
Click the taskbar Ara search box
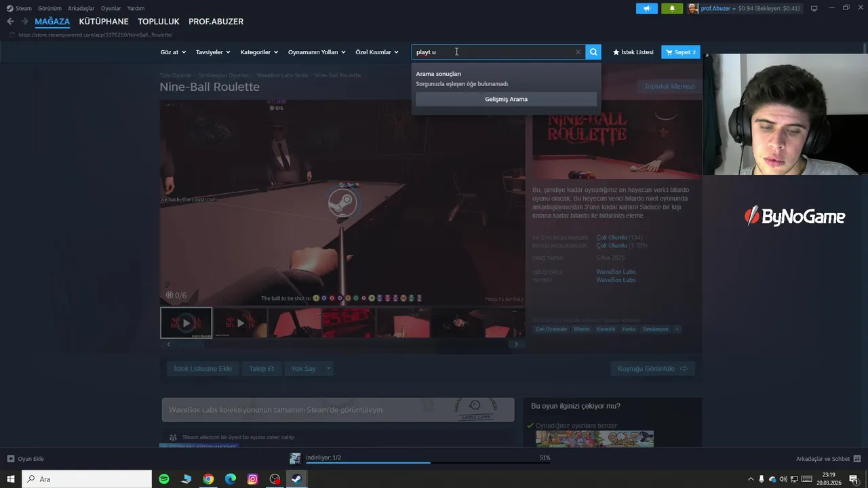click(x=87, y=479)
